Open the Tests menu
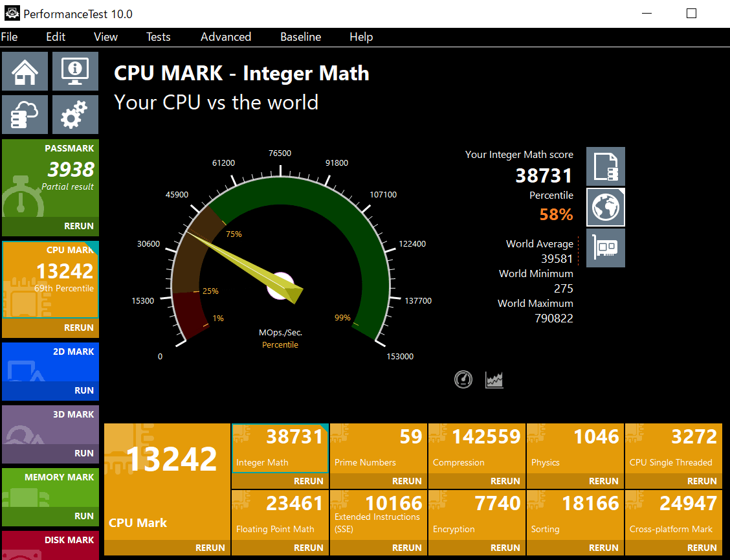This screenshot has height=560, width=730. coord(159,37)
